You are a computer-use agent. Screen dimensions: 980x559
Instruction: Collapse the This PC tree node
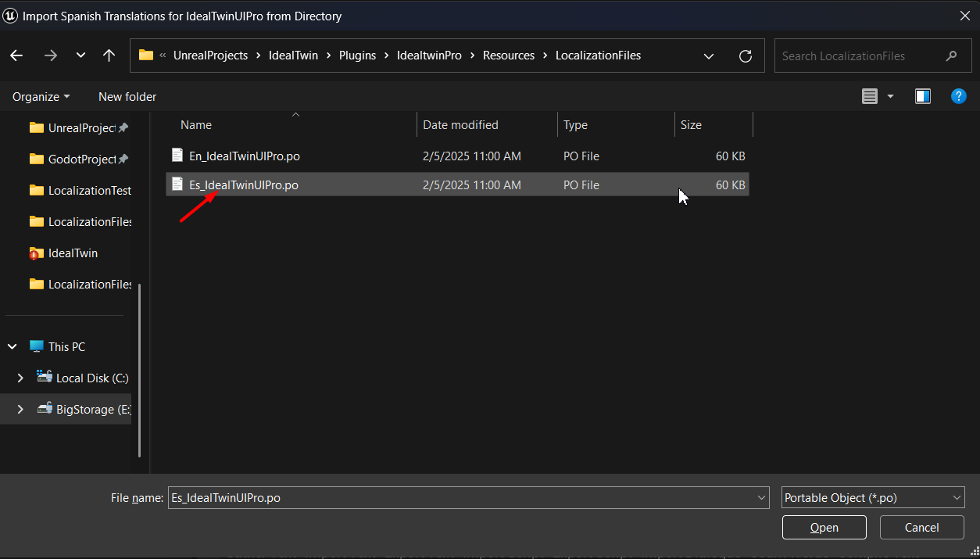(13, 347)
